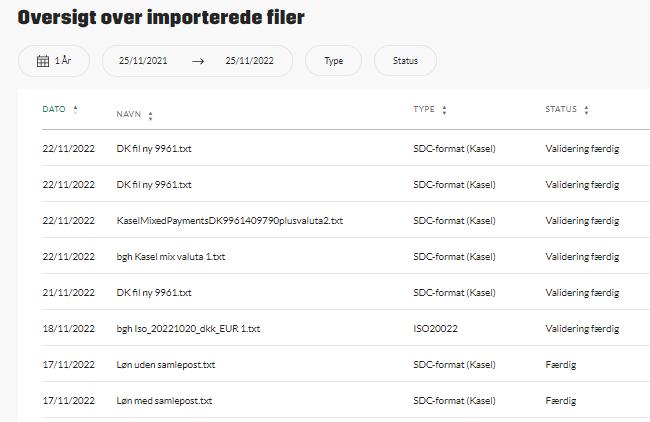Image resolution: width=650 pixels, height=422 pixels.
Task: Sort by STATUS column arrows
Action: click(x=586, y=110)
